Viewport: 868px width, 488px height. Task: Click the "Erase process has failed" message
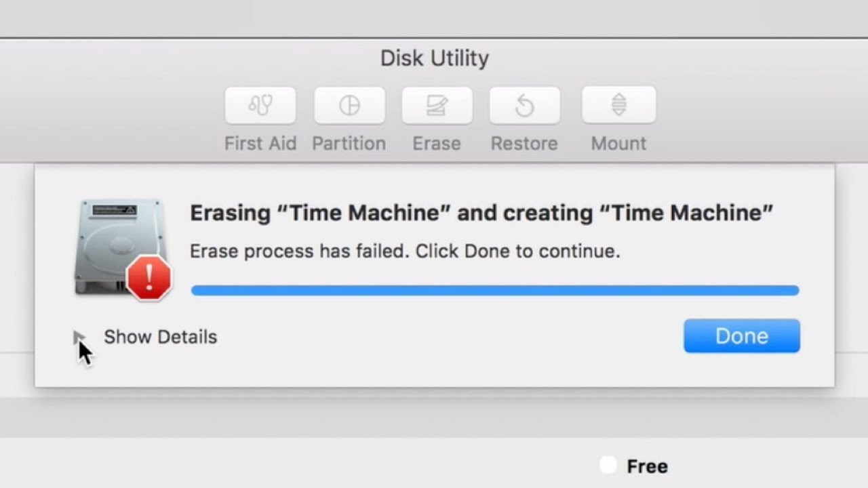[405, 251]
